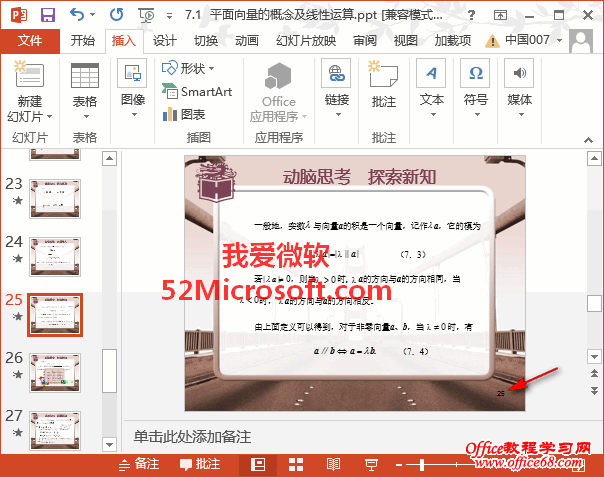Switch to the 审阅 (Review) tab
This screenshot has height=477, width=604.
365,40
